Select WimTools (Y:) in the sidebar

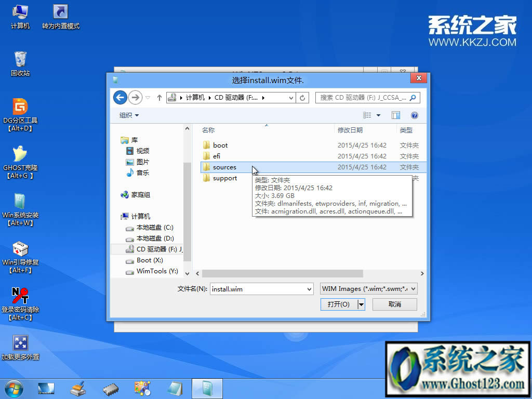(153, 271)
